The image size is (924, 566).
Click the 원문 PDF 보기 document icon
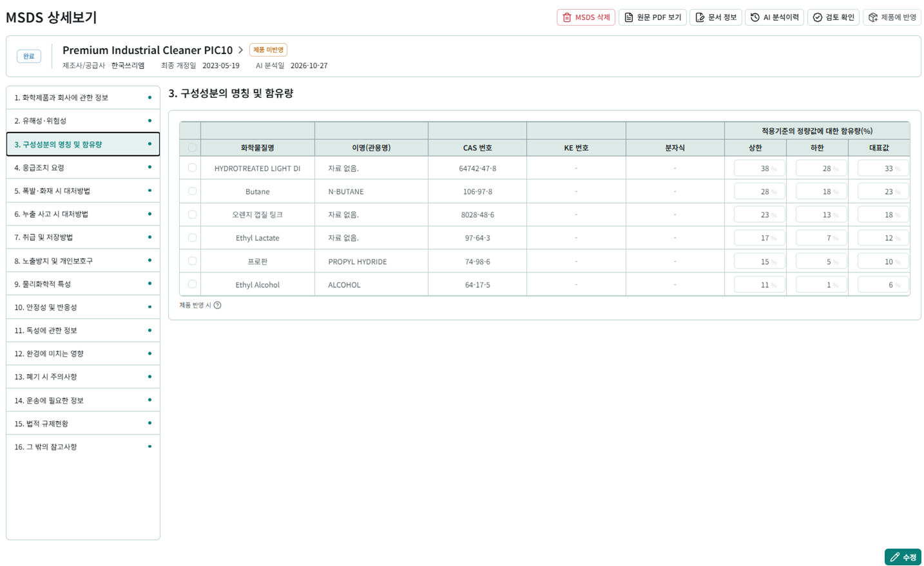click(628, 17)
